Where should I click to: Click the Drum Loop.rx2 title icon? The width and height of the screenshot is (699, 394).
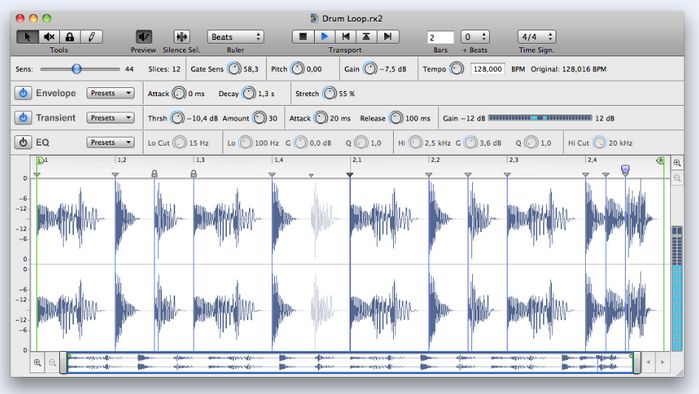(313, 18)
